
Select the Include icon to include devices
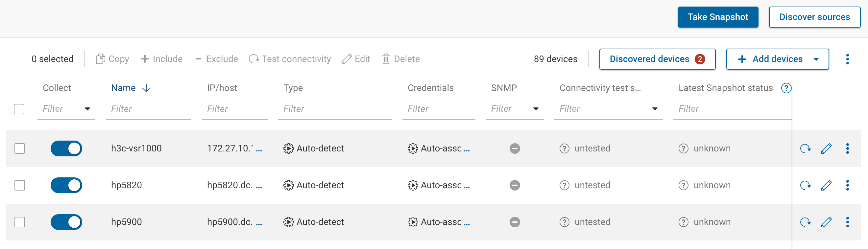pyautogui.click(x=145, y=58)
